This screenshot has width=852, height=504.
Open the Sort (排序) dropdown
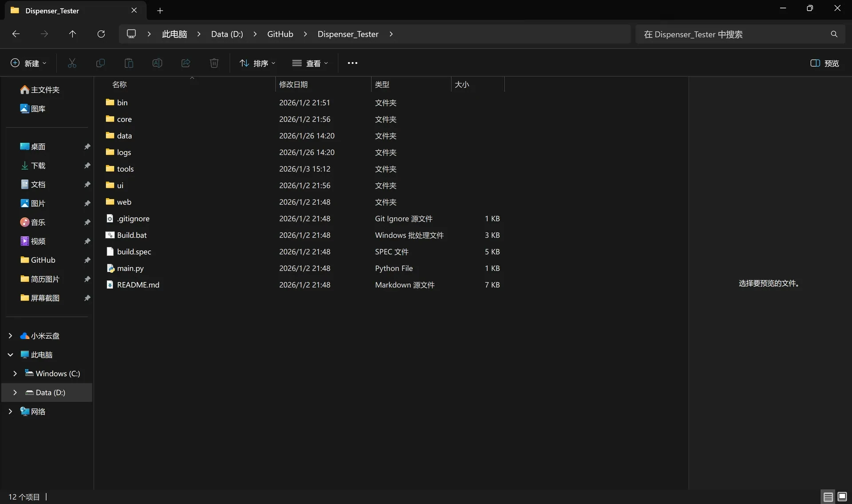click(x=257, y=63)
